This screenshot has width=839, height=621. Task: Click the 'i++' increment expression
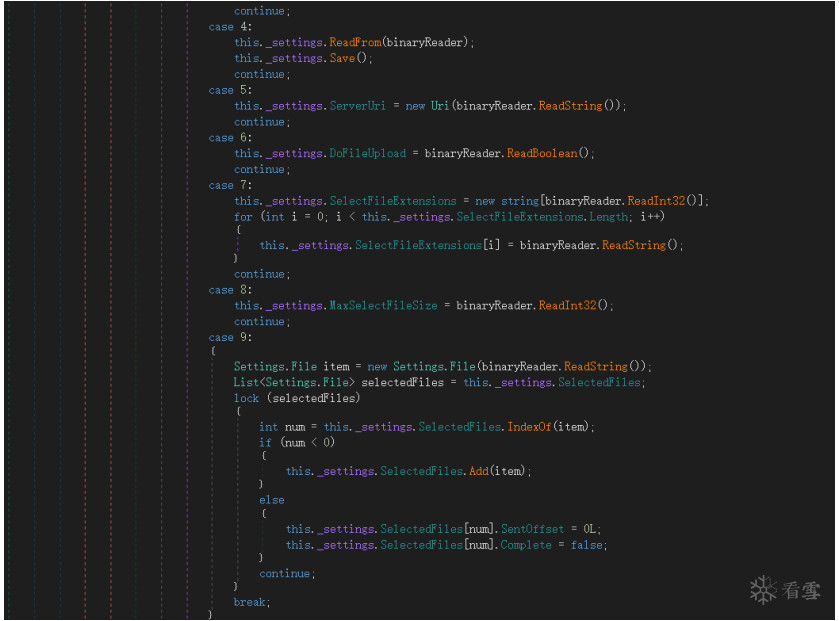[650, 217]
